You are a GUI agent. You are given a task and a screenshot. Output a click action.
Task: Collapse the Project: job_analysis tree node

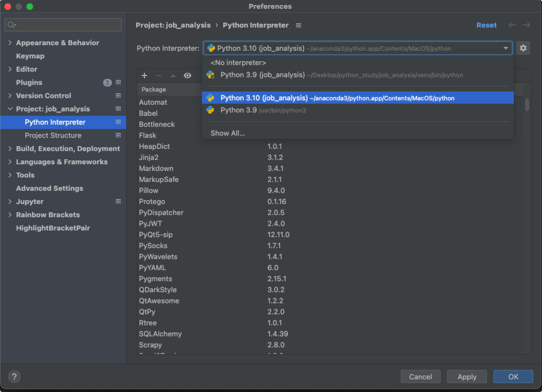(10, 109)
